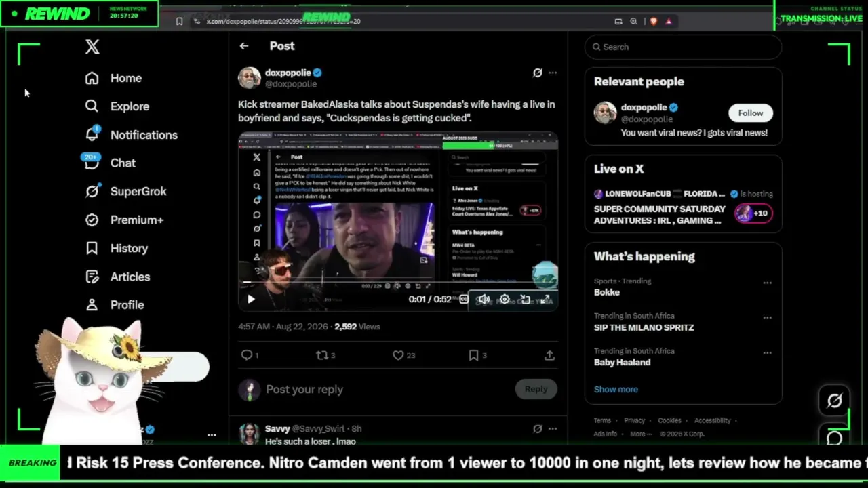Screen dimensions: 868x488
Task: Open more options for SIP THE MILANO SPRITZ
Action: [x=767, y=318]
